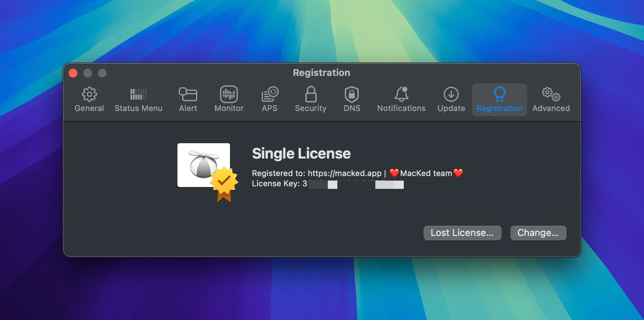Open the Update preferences pane
The width and height of the screenshot is (644, 320).
tap(451, 99)
